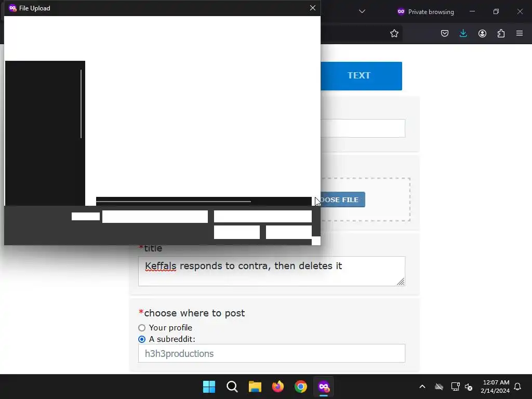Select the A subreddit radio option
The height and width of the screenshot is (399, 532).
tap(142, 339)
